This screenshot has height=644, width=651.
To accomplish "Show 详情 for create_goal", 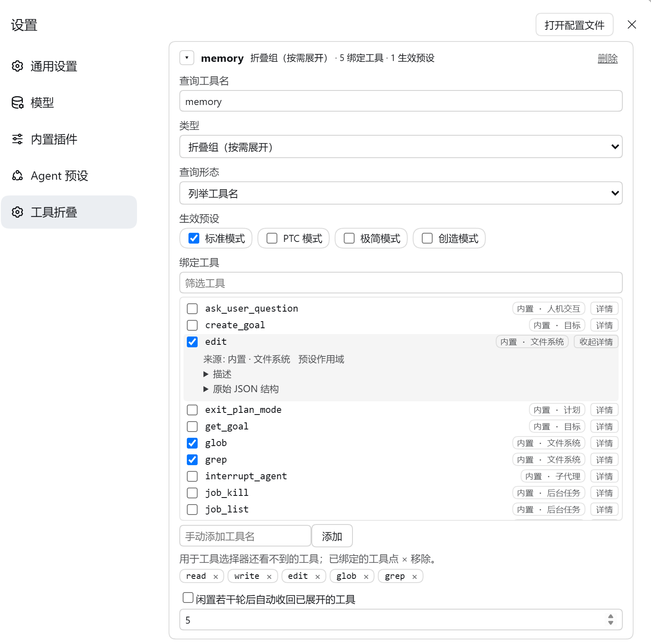I will 604,325.
